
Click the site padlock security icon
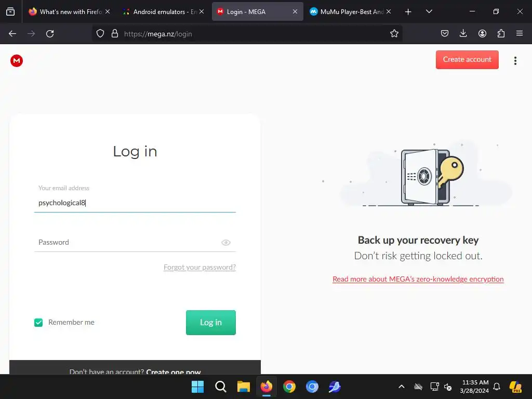[x=115, y=34]
